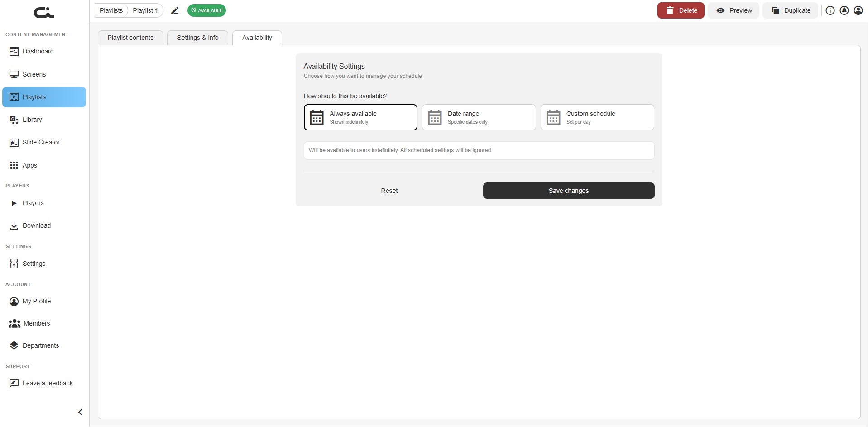Select Date range availability option
Viewport: 868px width, 427px height.
[479, 117]
